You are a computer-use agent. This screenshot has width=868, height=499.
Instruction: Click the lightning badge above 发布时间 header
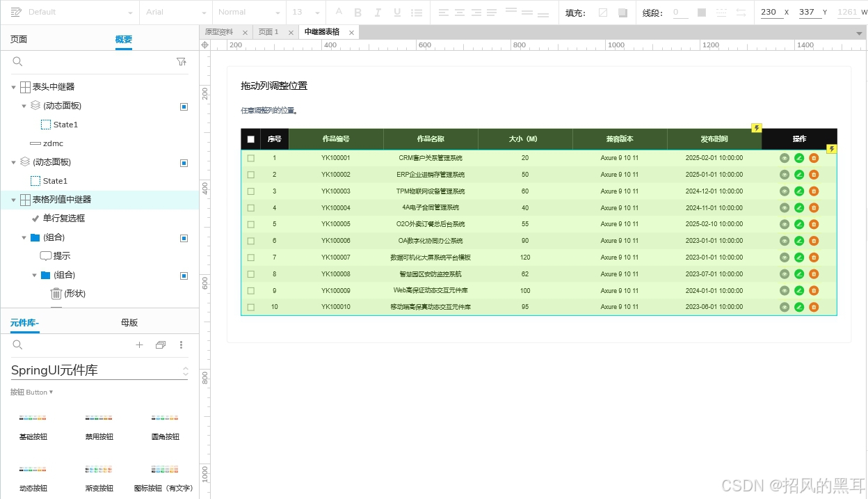757,128
